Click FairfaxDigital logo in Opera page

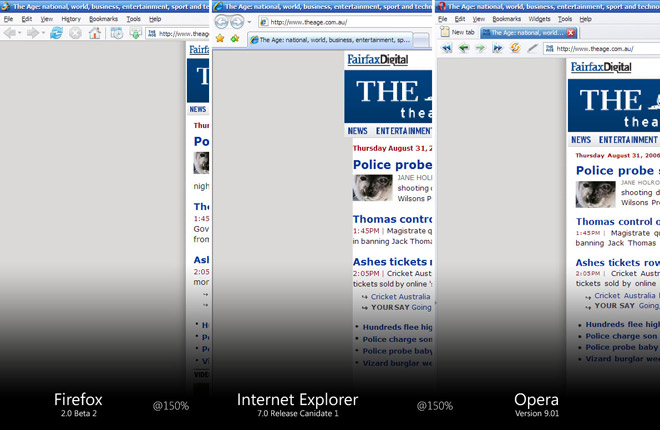tap(601, 67)
